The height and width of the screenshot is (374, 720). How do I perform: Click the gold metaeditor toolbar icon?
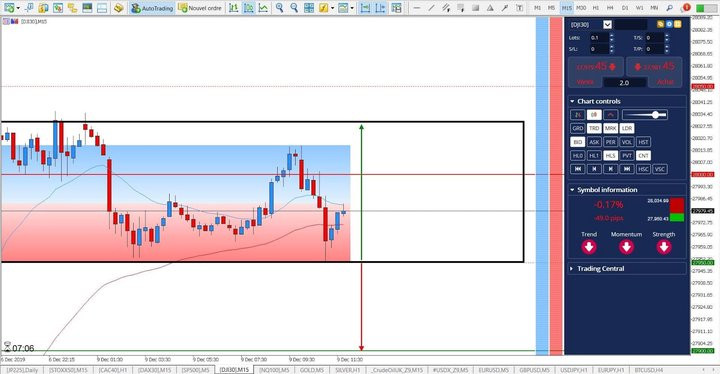pos(118,8)
